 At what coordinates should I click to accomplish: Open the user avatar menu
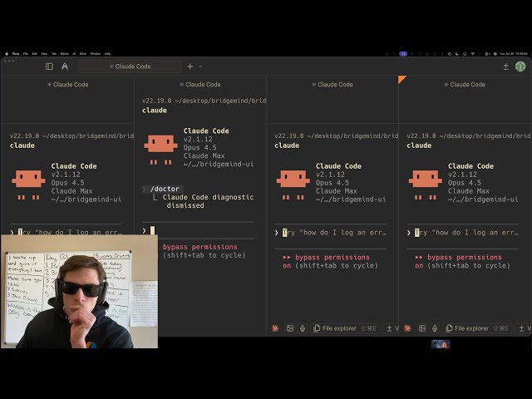point(520,66)
